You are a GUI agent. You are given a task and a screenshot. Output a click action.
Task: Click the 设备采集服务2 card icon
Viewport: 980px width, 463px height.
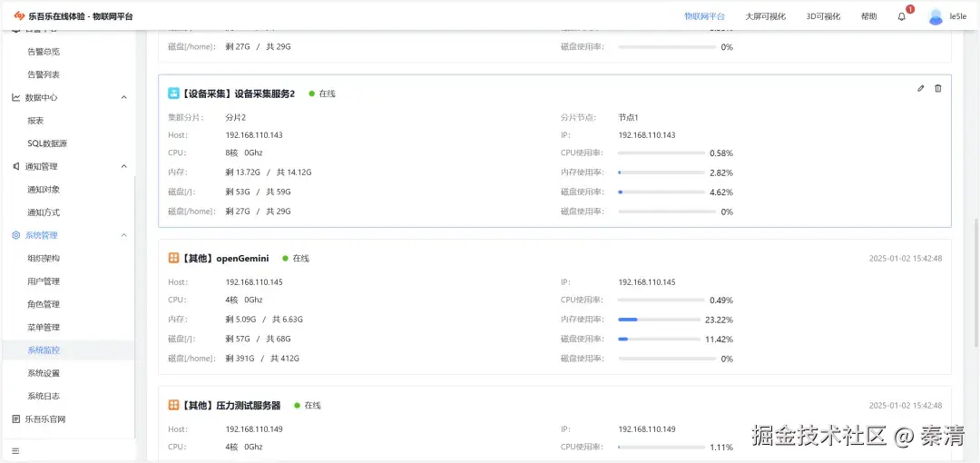(x=173, y=94)
